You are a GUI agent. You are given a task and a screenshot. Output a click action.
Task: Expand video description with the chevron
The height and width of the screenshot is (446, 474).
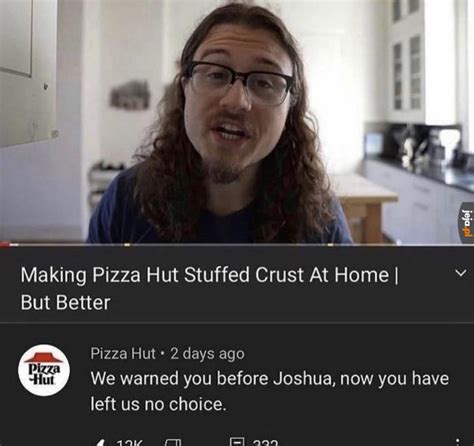coord(461,273)
